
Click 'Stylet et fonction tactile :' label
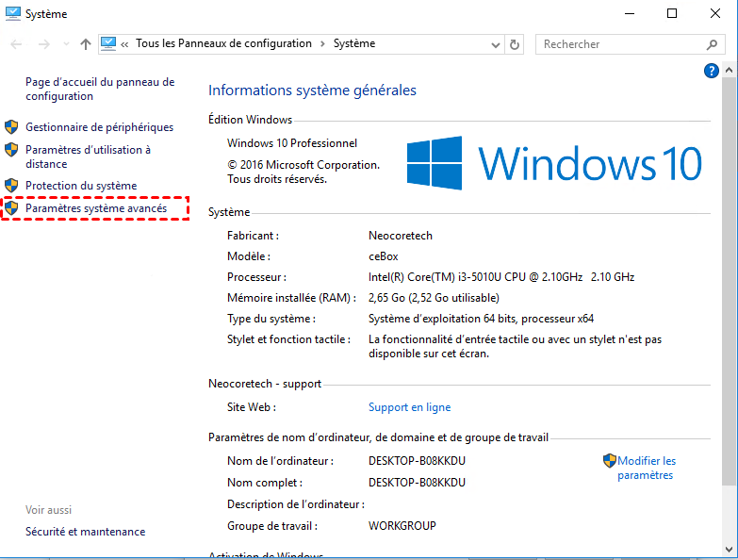click(x=288, y=339)
